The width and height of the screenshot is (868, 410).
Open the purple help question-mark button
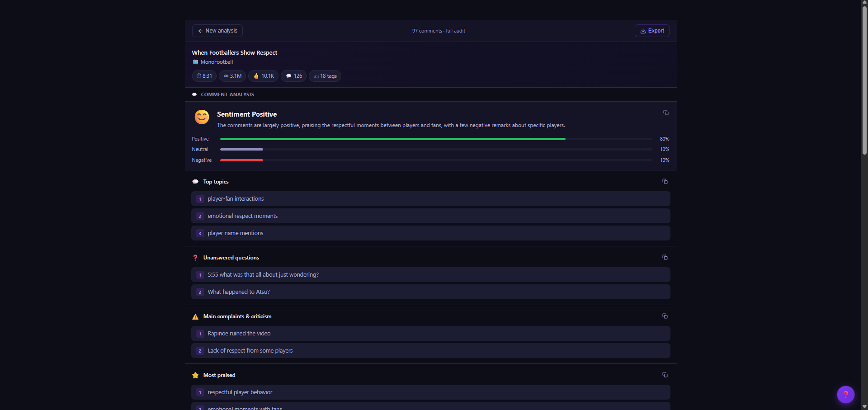pos(845,395)
